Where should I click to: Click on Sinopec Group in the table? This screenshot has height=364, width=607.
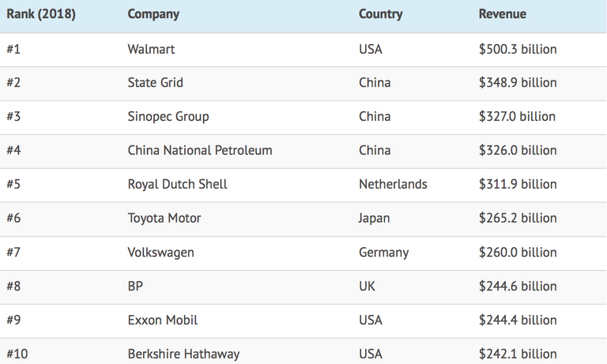click(168, 117)
